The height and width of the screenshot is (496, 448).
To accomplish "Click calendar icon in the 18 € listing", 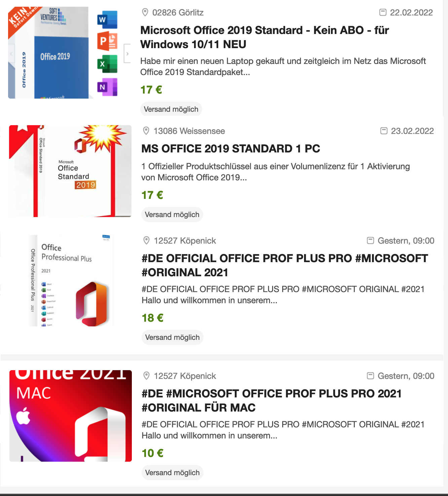I will (x=370, y=240).
